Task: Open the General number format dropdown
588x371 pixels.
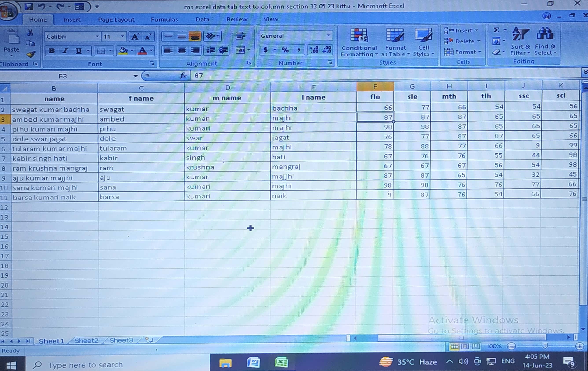Action: click(x=329, y=36)
